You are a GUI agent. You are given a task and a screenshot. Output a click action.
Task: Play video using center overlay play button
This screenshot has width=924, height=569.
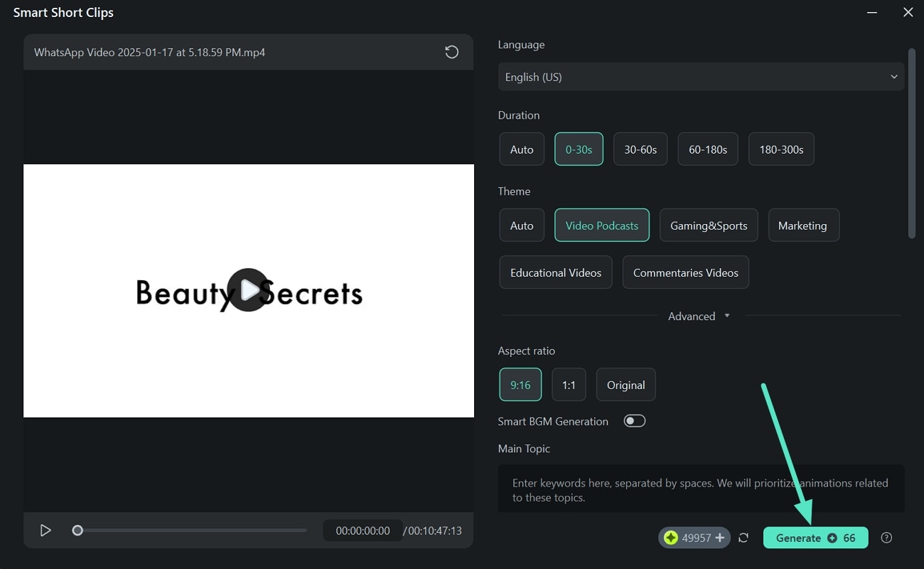click(x=248, y=290)
